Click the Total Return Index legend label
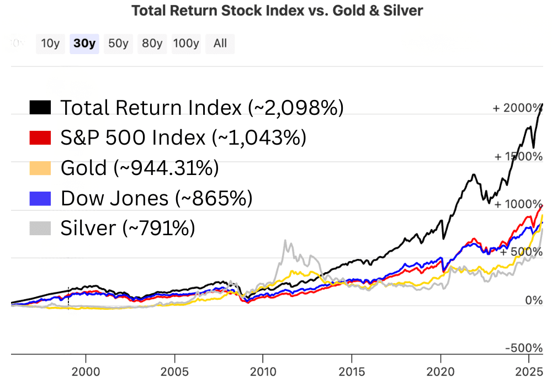The image size is (552, 392). pyautogui.click(x=201, y=108)
